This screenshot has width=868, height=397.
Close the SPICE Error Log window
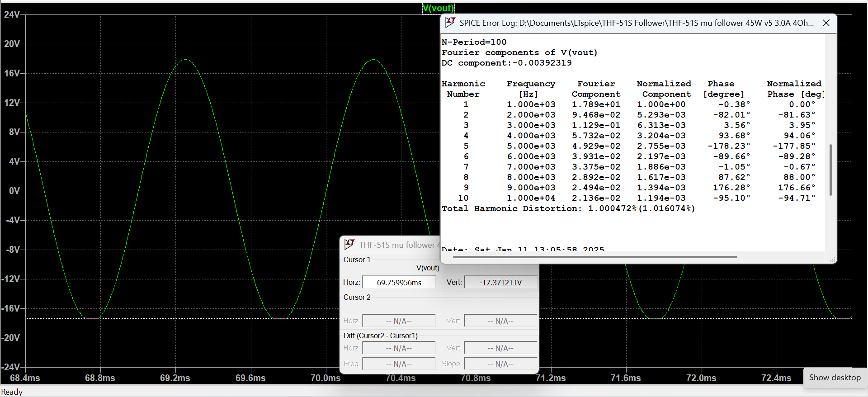click(826, 23)
